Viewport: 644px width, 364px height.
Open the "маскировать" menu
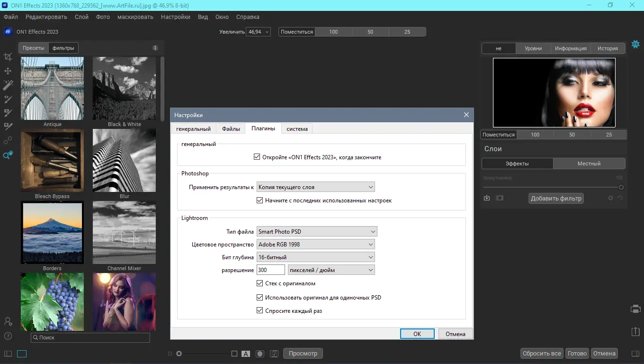[x=135, y=17]
